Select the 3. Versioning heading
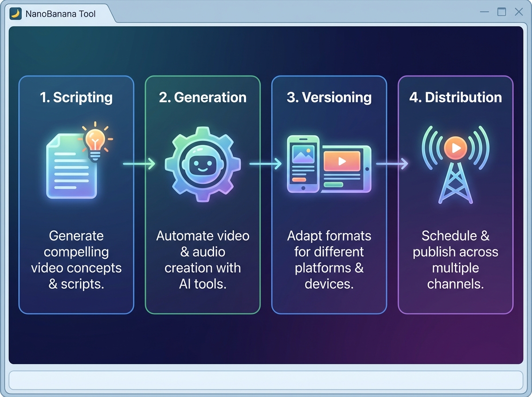This screenshot has height=397, width=532. point(329,97)
